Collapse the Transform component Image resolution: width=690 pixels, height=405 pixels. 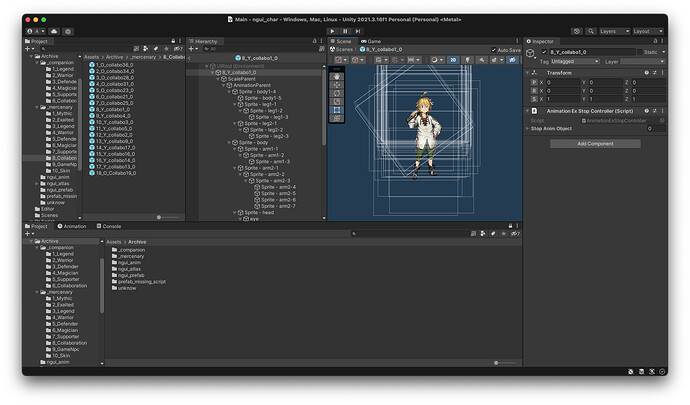coord(528,73)
